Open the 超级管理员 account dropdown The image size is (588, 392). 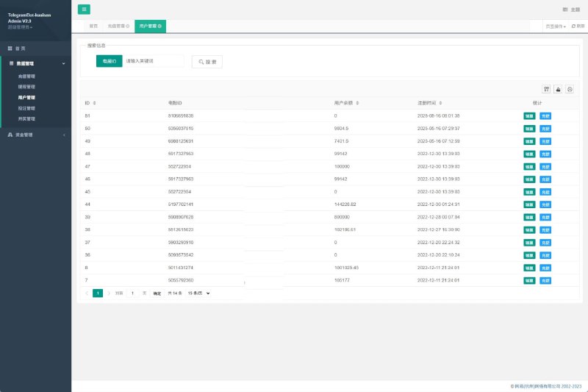pos(21,27)
